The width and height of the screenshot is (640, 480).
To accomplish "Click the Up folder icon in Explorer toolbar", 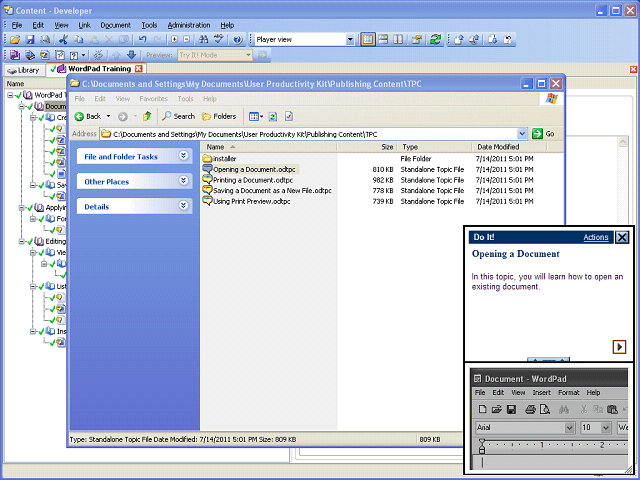I will pyautogui.click(x=147, y=116).
